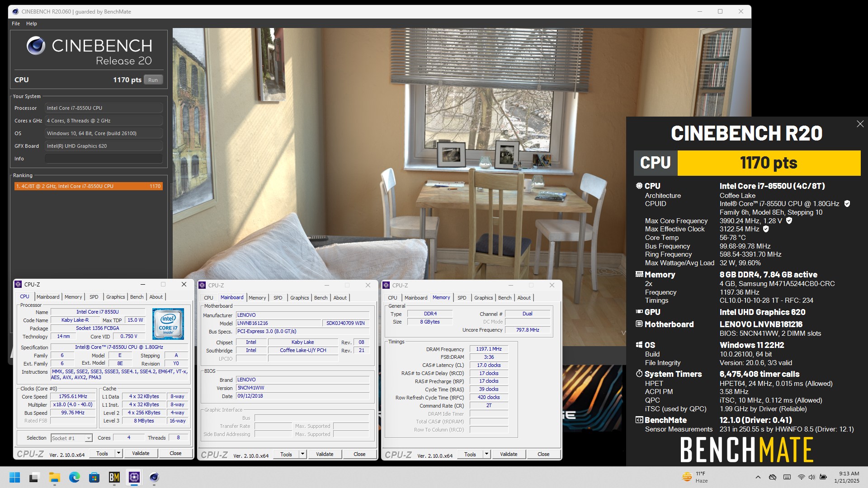Open the clock showing 9:13 AM
Screen dimensions: 868x488
click(847, 477)
